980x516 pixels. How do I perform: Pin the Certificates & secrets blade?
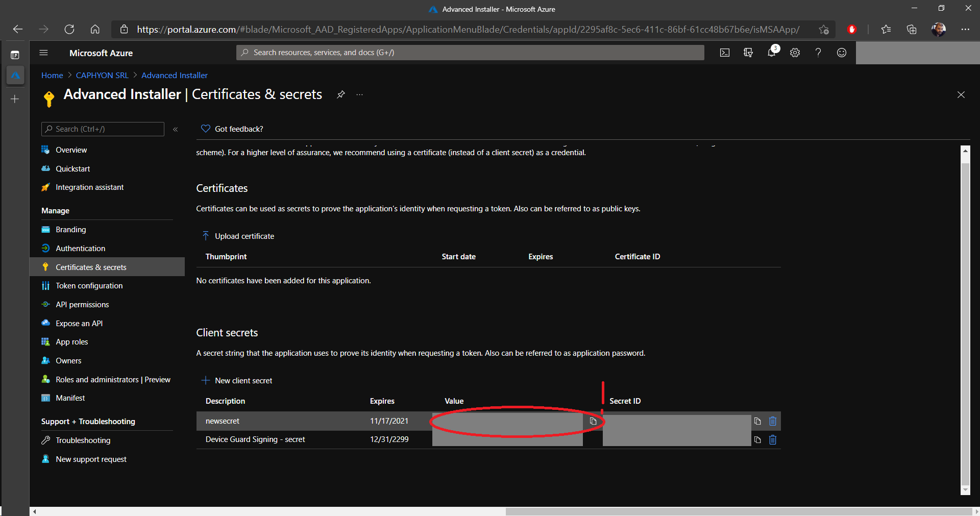pyautogui.click(x=341, y=94)
